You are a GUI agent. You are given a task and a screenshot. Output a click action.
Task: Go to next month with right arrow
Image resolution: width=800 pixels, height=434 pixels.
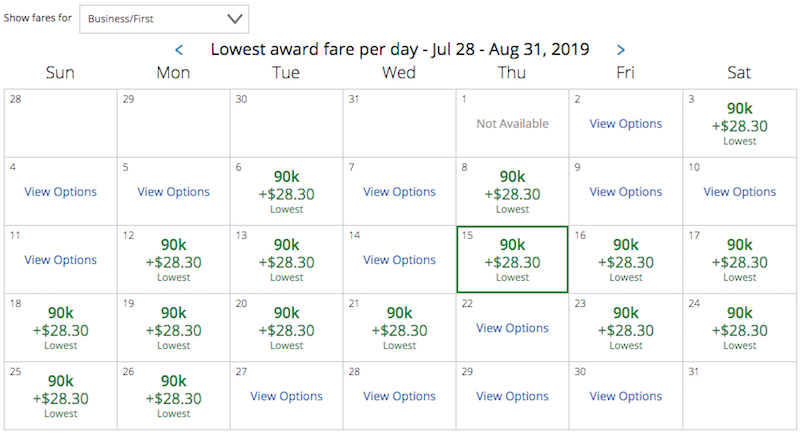(621, 49)
